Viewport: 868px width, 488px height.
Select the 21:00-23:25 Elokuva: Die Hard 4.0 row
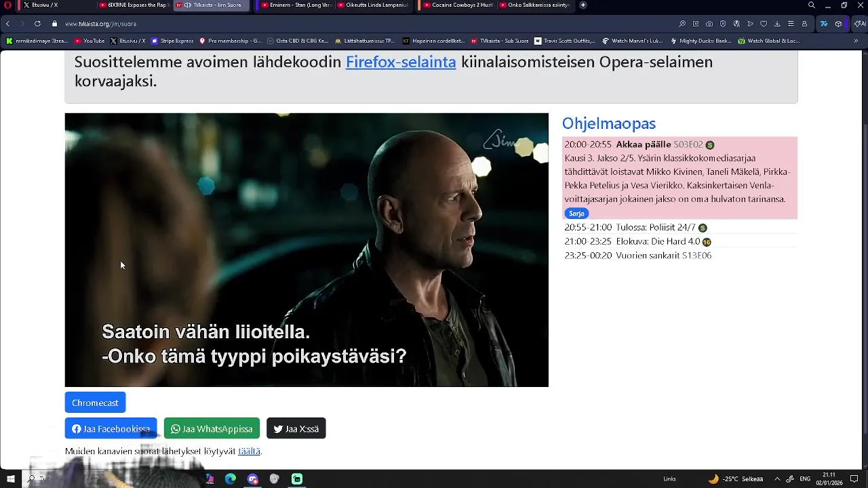pyautogui.click(x=679, y=242)
